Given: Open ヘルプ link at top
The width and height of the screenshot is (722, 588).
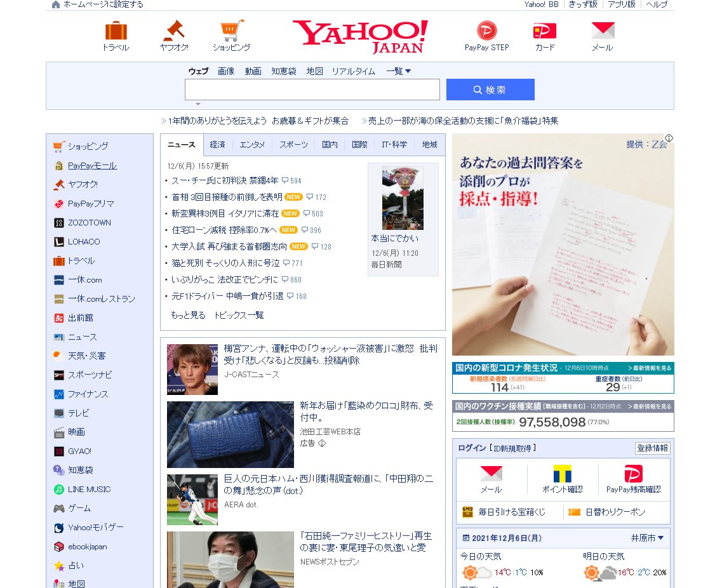Looking at the screenshot, I should point(657,4).
